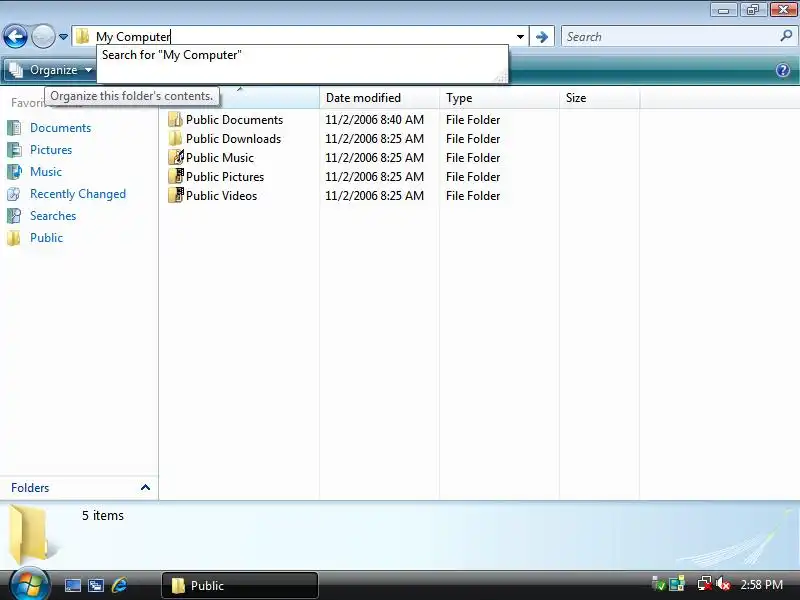
Task: Launch Internet Explorer from quick launch
Action: pos(120,585)
